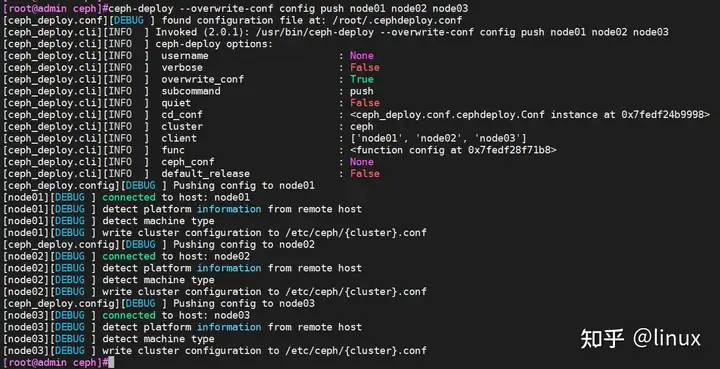The width and height of the screenshot is (720, 369).
Task: Click the /etc/ceph/{cluster}.conf path in node01 line
Action: point(355,233)
